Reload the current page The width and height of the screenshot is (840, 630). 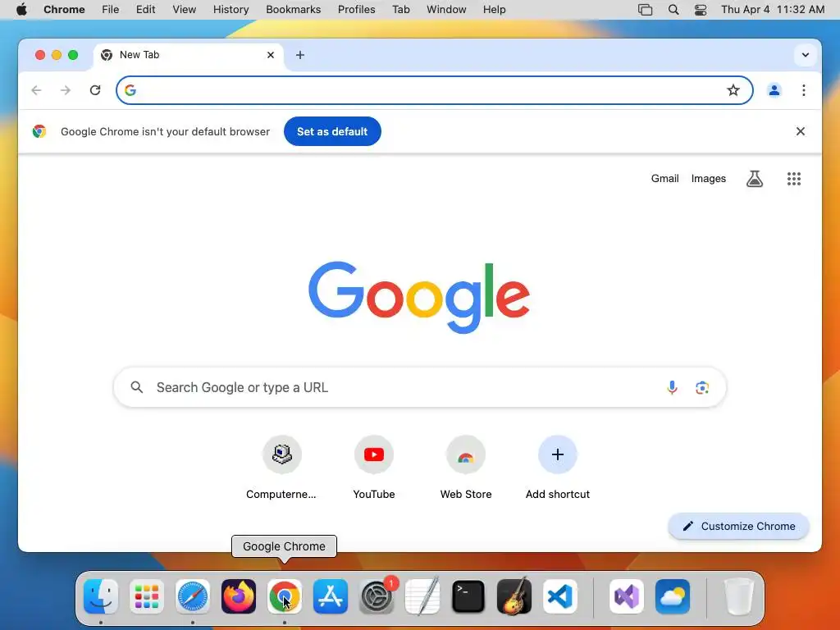point(95,90)
